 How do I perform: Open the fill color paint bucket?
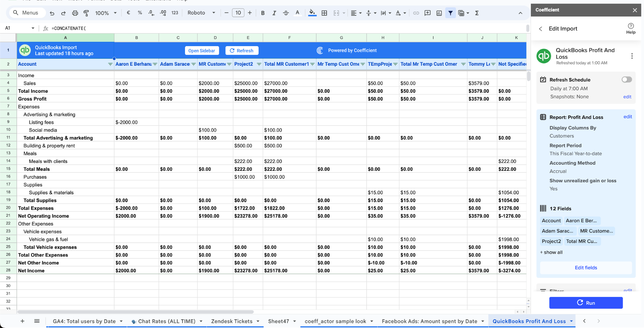(x=312, y=13)
